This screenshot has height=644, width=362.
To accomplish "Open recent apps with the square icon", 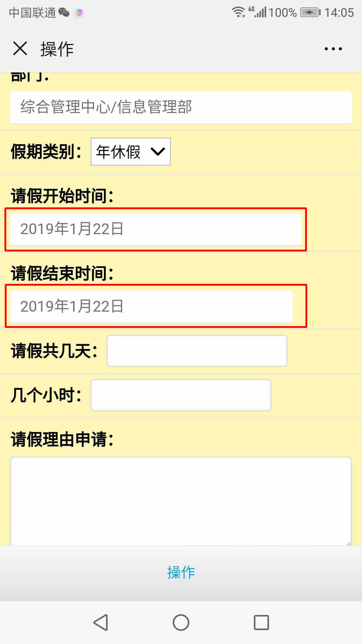I will (261, 623).
